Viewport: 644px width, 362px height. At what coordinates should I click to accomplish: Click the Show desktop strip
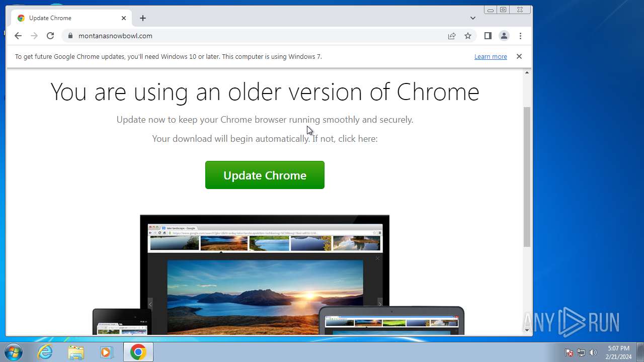[640, 352]
